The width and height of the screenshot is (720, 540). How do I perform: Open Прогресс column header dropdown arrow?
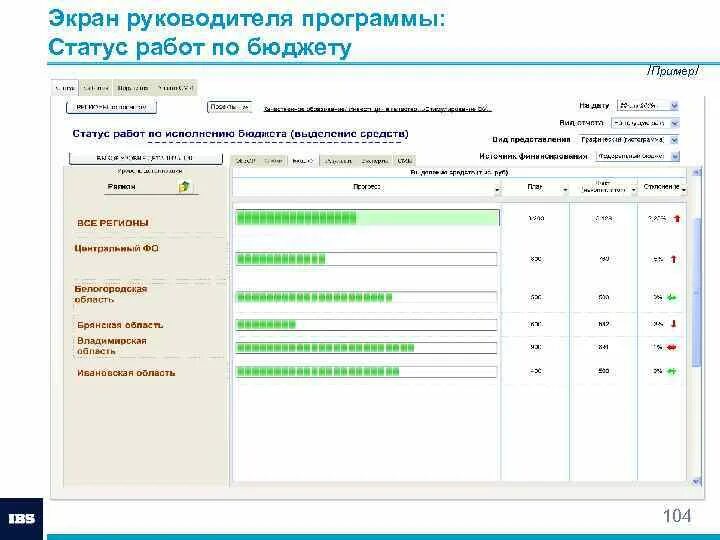click(x=497, y=190)
